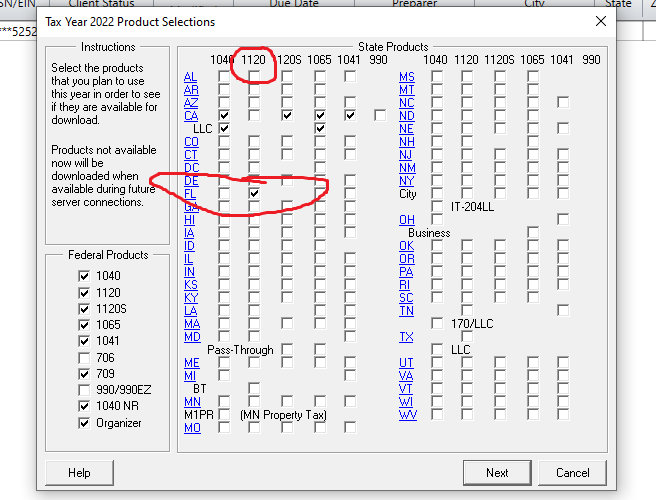656x500 pixels.
Task: Check the OH 1040 state checkbox
Action: click(x=437, y=219)
